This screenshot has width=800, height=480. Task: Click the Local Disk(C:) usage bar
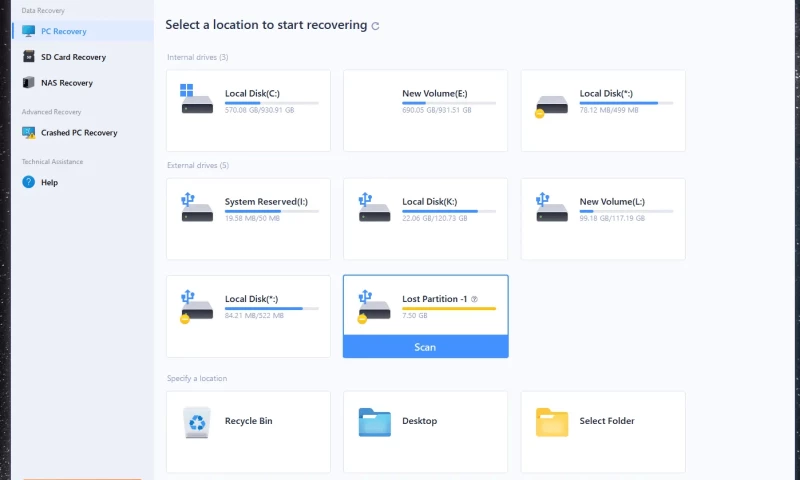pyautogui.click(x=272, y=103)
